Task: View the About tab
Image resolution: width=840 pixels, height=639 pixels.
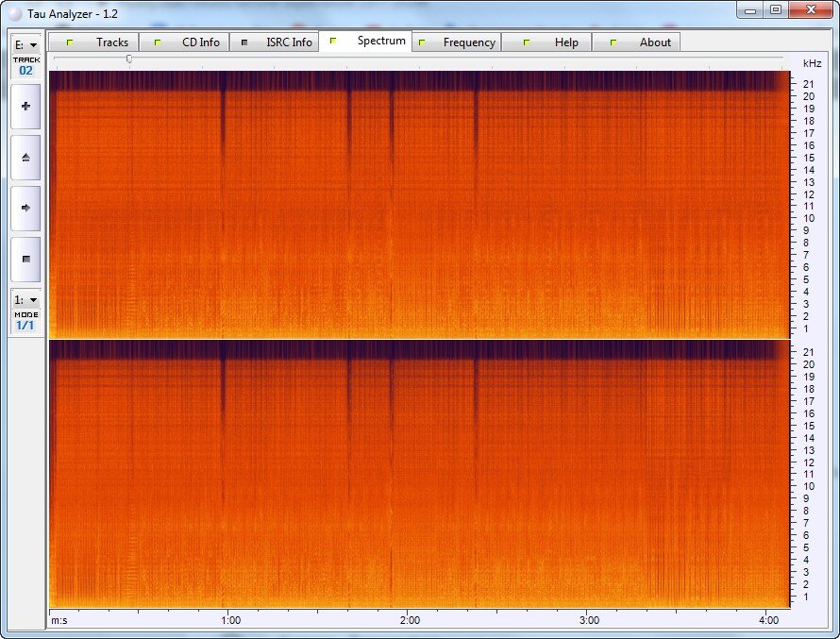Action: pos(636,42)
